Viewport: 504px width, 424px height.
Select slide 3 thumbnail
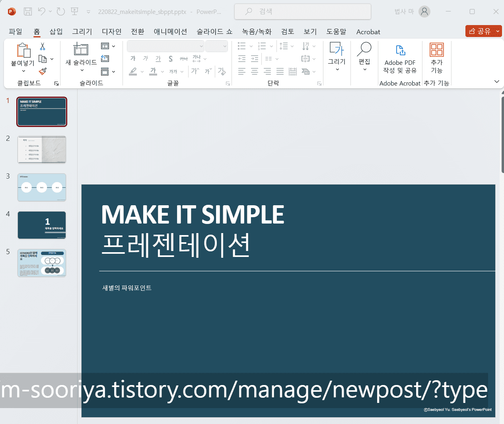click(x=42, y=187)
